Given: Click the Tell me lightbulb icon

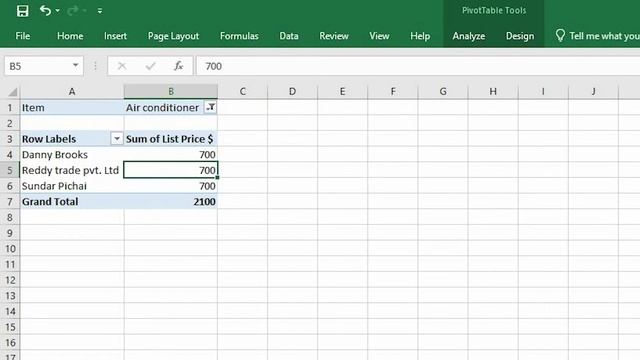Looking at the screenshot, I should pos(560,36).
